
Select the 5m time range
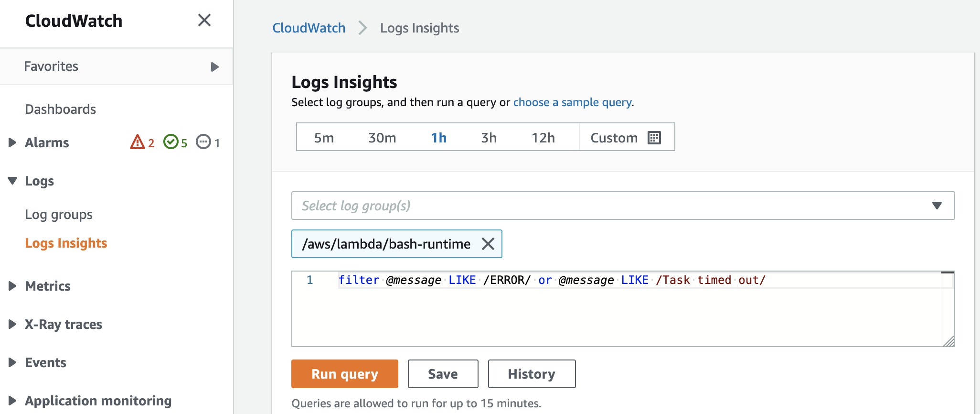[x=324, y=138]
